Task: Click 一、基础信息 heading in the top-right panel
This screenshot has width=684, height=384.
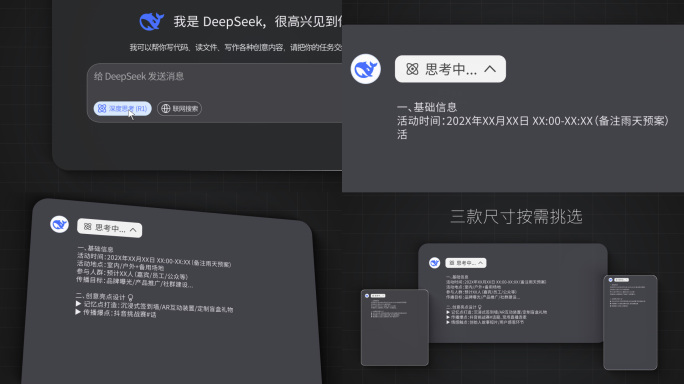Action: (x=427, y=107)
